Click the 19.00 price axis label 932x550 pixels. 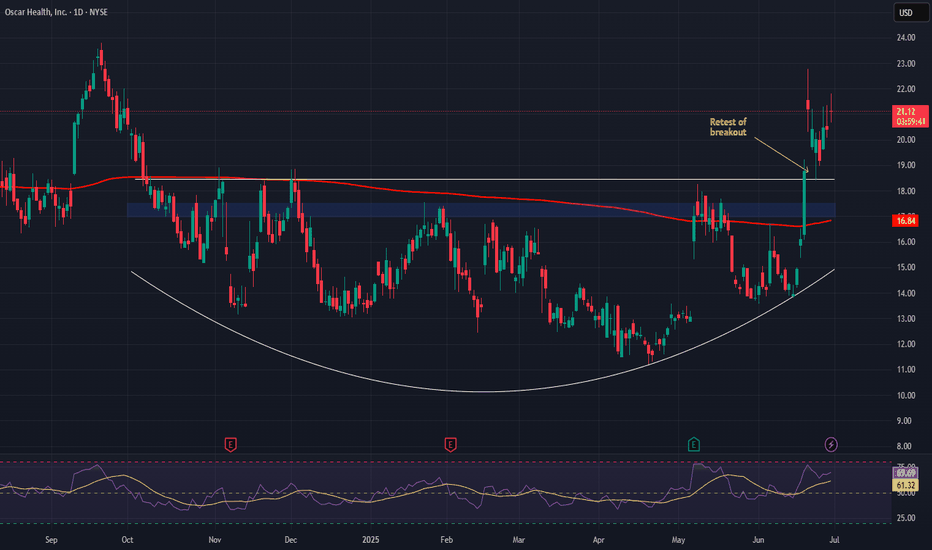[x=906, y=165]
